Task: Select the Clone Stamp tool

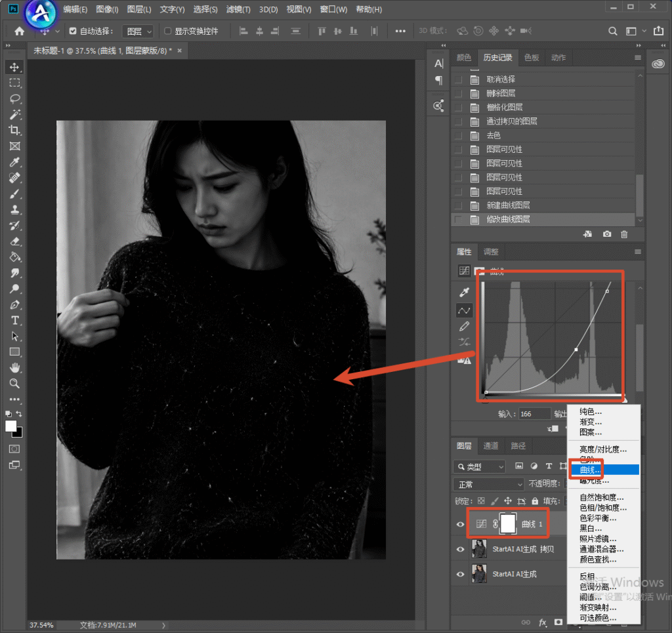Action: [x=14, y=209]
